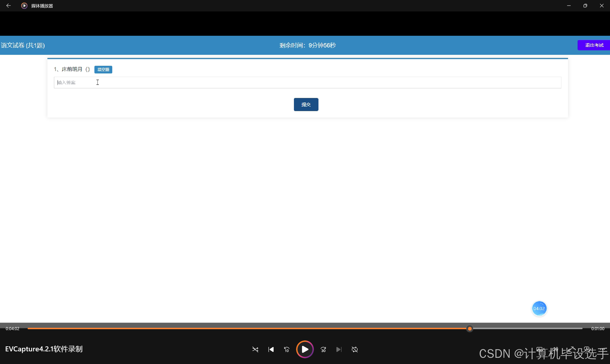Click the blue 04:02 floating timer bubble
This screenshot has height=364, width=610.
pyautogui.click(x=539, y=308)
